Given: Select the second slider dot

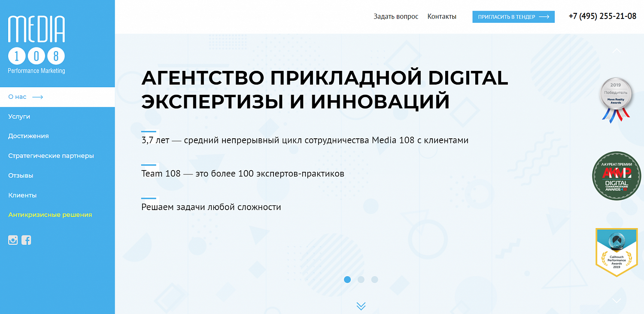Looking at the screenshot, I should [361, 280].
